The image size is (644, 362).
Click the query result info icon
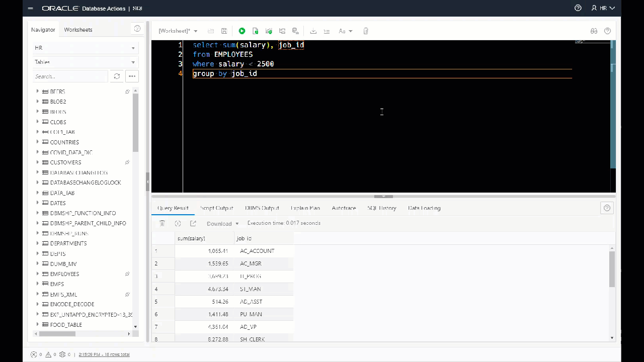coord(178,223)
